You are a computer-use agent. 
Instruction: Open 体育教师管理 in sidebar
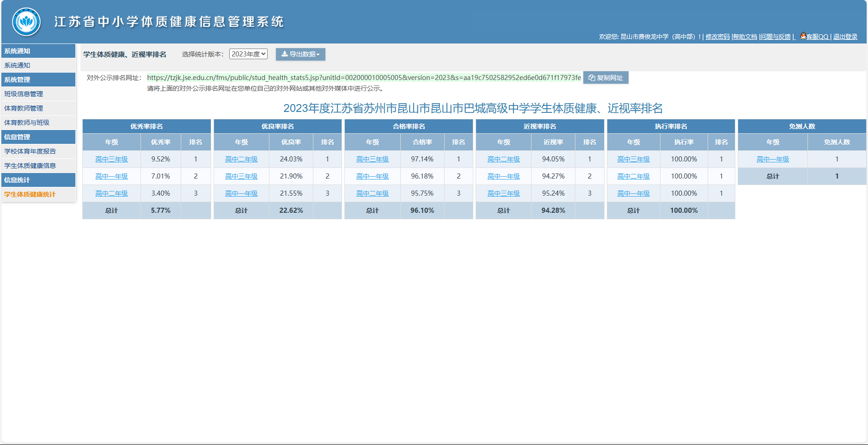pyautogui.click(x=38, y=108)
